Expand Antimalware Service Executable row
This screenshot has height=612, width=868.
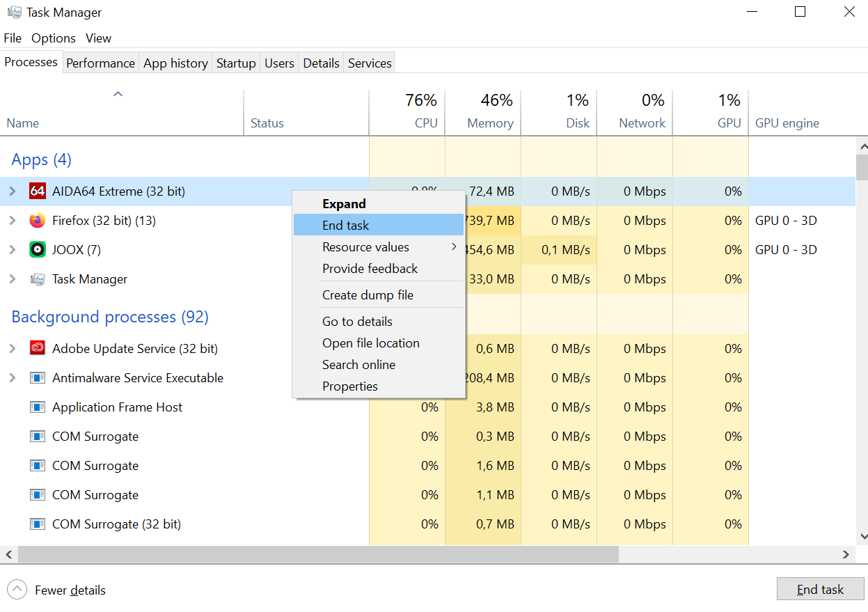pos(12,378)
